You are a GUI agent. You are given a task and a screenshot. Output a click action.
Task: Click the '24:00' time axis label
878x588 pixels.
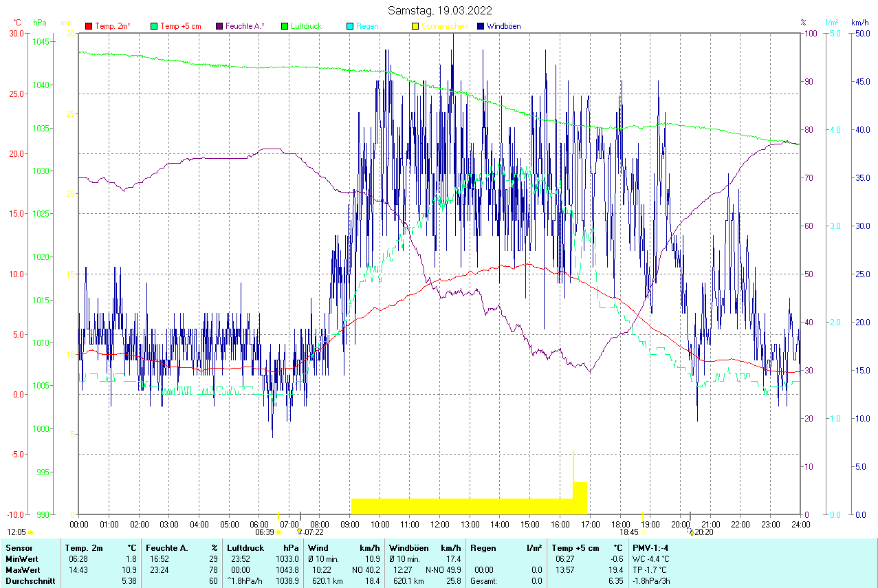[800, 525]
